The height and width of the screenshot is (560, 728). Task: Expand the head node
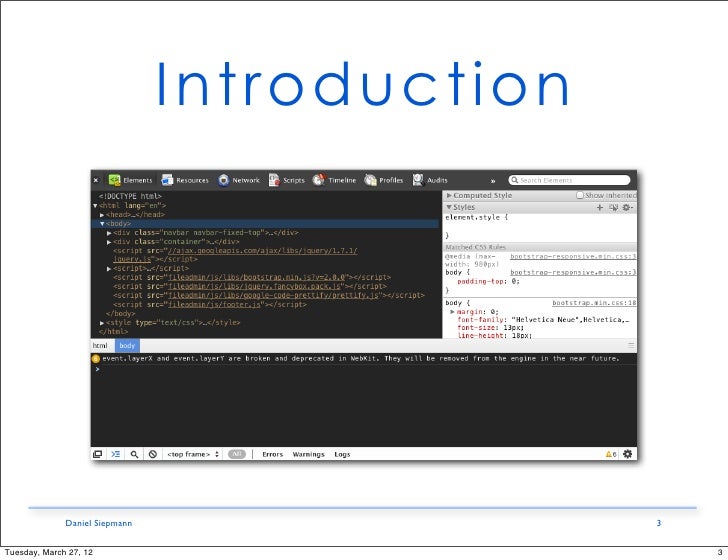point(102,215)
